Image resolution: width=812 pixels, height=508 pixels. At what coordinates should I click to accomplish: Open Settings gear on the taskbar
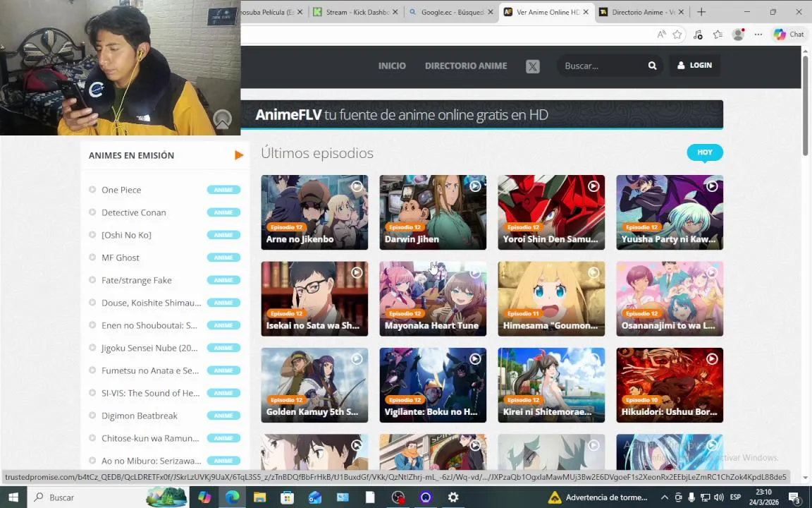(x=453, y=497)
